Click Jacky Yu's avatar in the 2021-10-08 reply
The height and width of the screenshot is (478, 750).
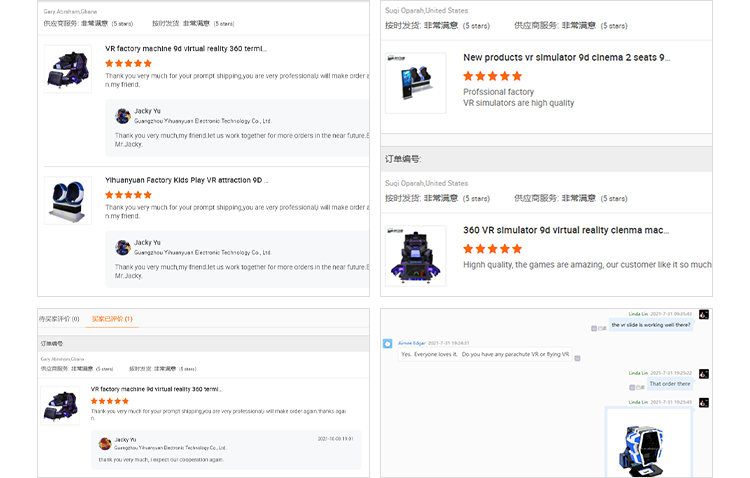[x=105, y=443]
